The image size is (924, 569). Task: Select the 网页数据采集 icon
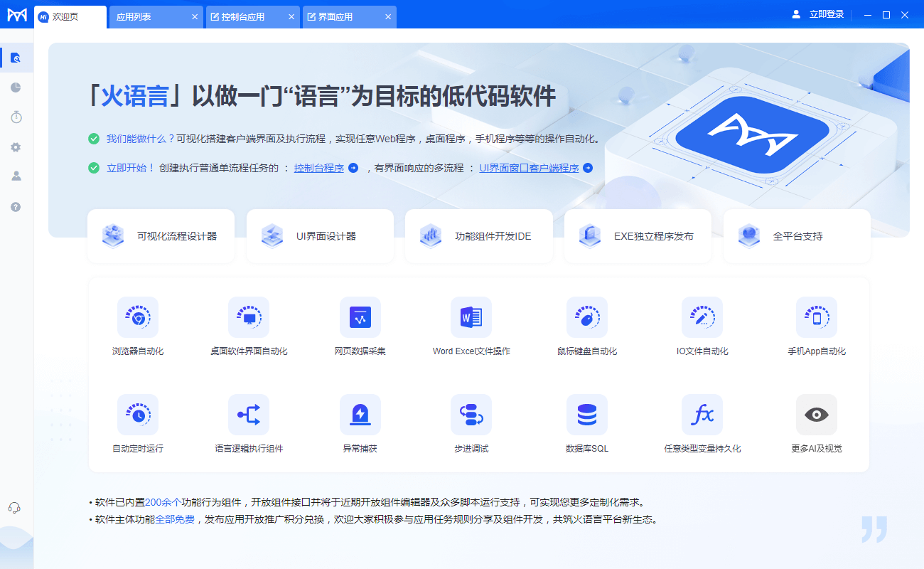360,317
